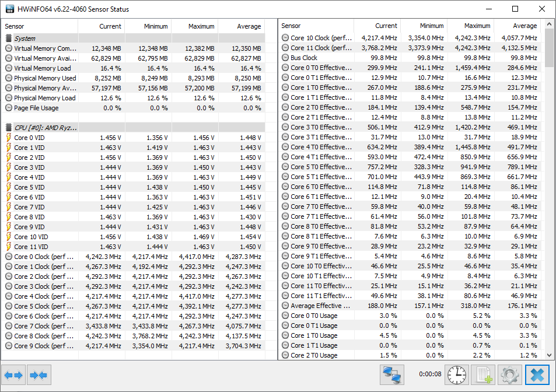
Task: Click the Average Effective clock circle icon
Action: click(x=285, y=306)
